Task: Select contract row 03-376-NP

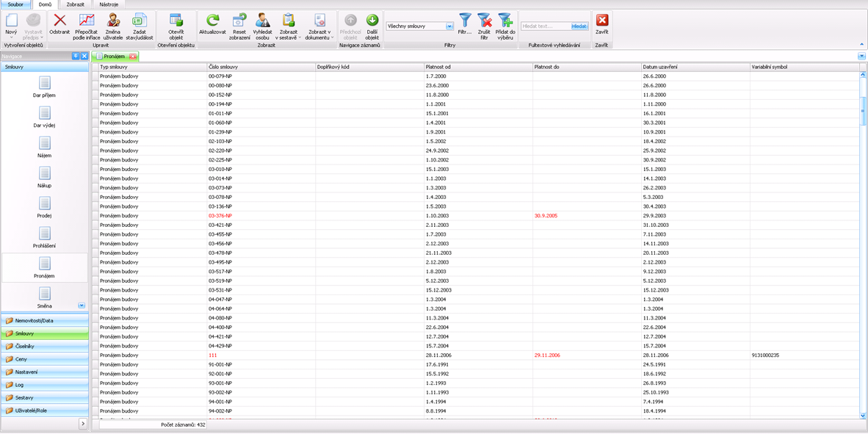Action: tap(476, 215)
